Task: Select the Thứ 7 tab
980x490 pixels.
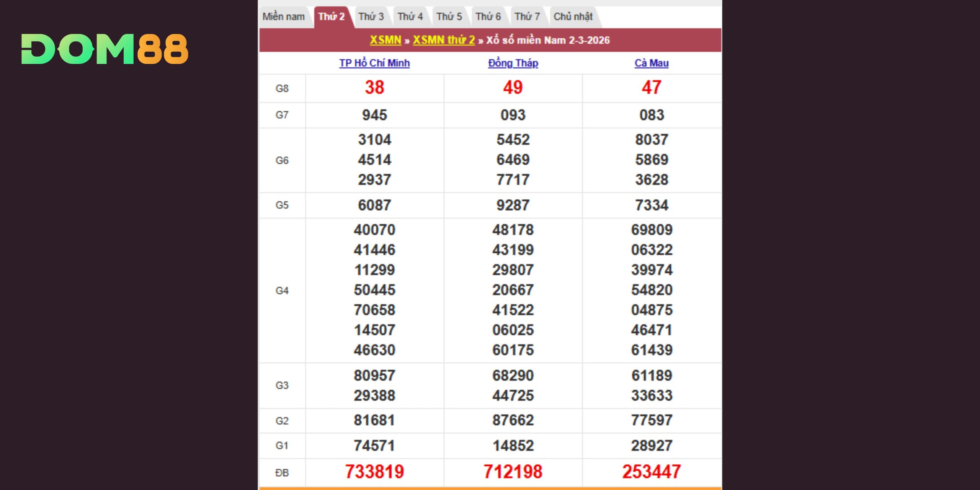Action: point(527,17)
